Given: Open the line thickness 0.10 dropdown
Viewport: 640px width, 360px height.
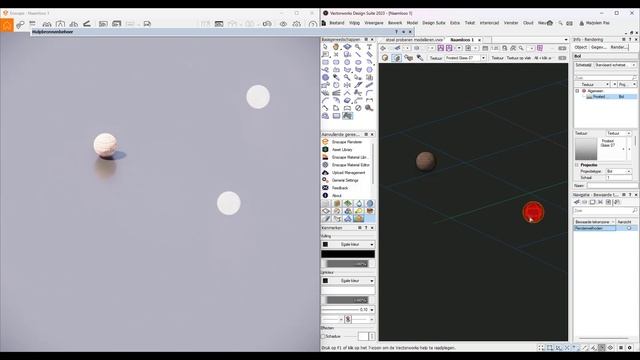Looking at the screenshot, I should tap(372, 310).
